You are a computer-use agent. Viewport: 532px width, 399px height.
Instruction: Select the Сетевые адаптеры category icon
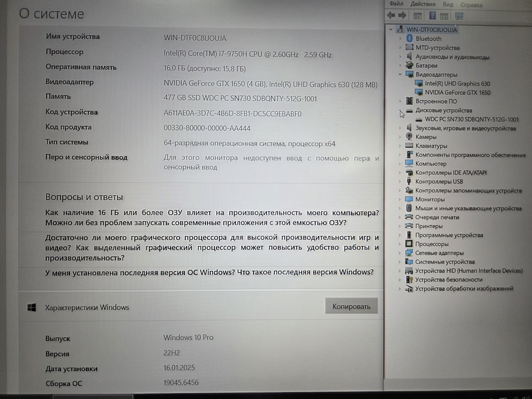coord(409,253)
